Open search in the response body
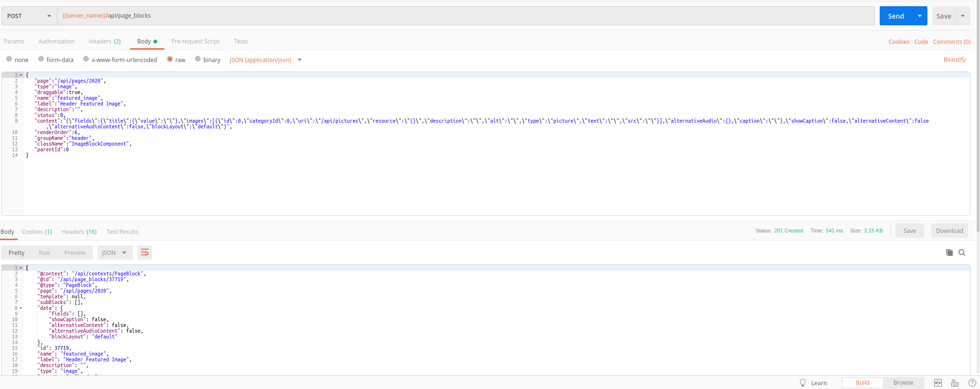This screenshot has height=389, width=980. point(962,252)
